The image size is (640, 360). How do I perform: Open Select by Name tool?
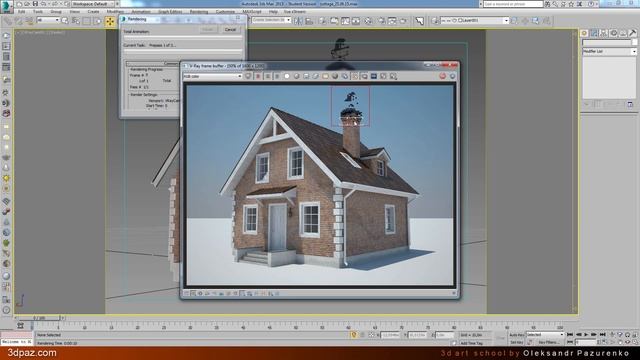coord(76,20)
